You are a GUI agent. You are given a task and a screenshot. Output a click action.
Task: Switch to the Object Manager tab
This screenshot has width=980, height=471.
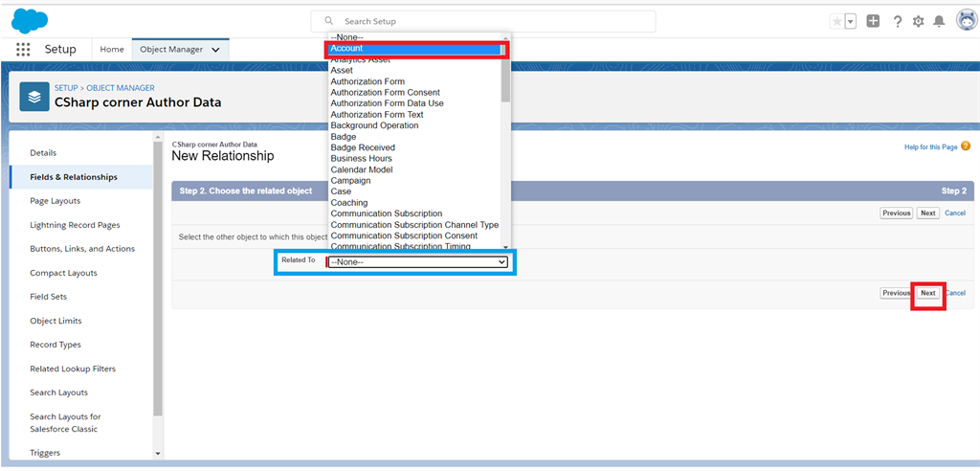[171, 50]
